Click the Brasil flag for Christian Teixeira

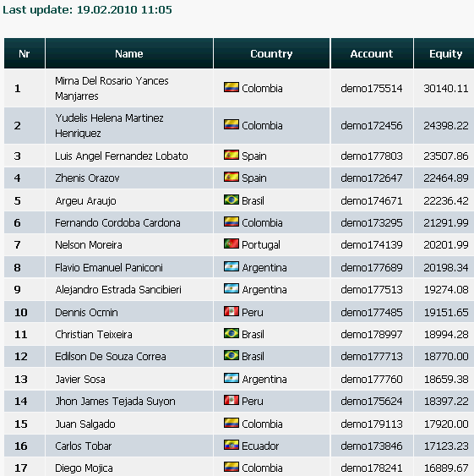(232, 333)
